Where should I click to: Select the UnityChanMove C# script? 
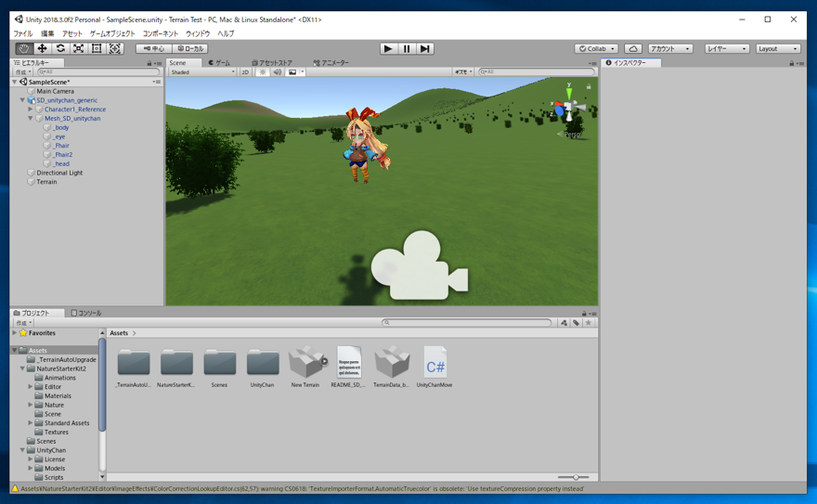435,362
